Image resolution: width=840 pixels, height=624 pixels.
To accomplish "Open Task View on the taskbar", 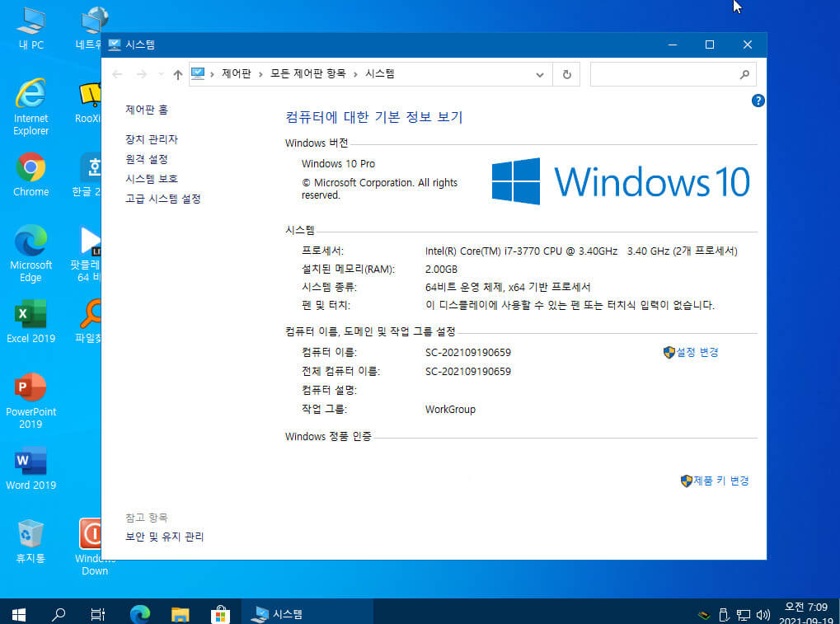I will click(97, 614).
